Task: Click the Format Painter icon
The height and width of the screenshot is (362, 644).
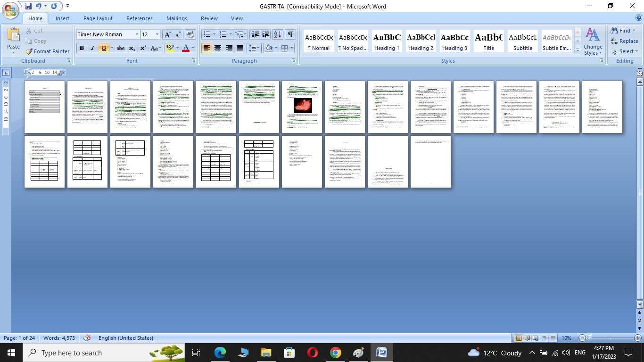Action: pyautogui.click(x=47, y=51)
